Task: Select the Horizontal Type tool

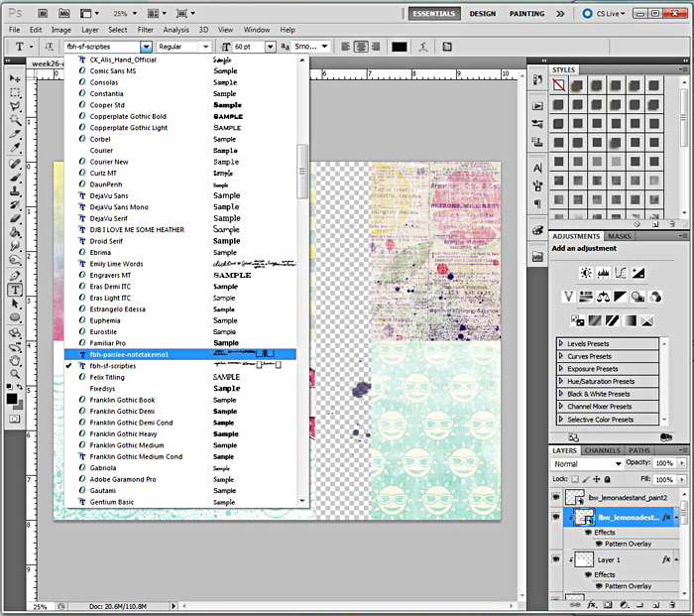Action: point(15,290)
